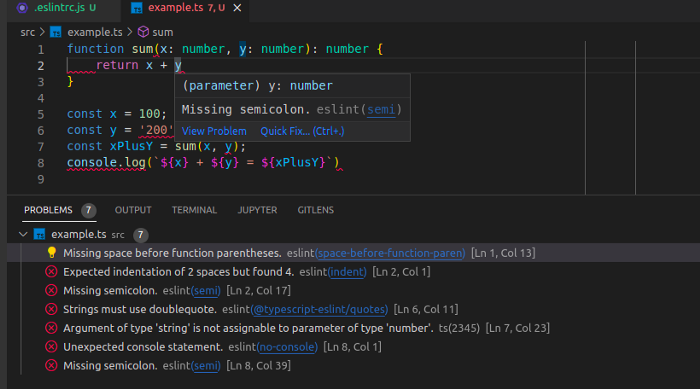This screenshot has height=389, width=700.
Task: Click the sum symbol cube icon in breadcrumb
Action: tap(143, 32)
